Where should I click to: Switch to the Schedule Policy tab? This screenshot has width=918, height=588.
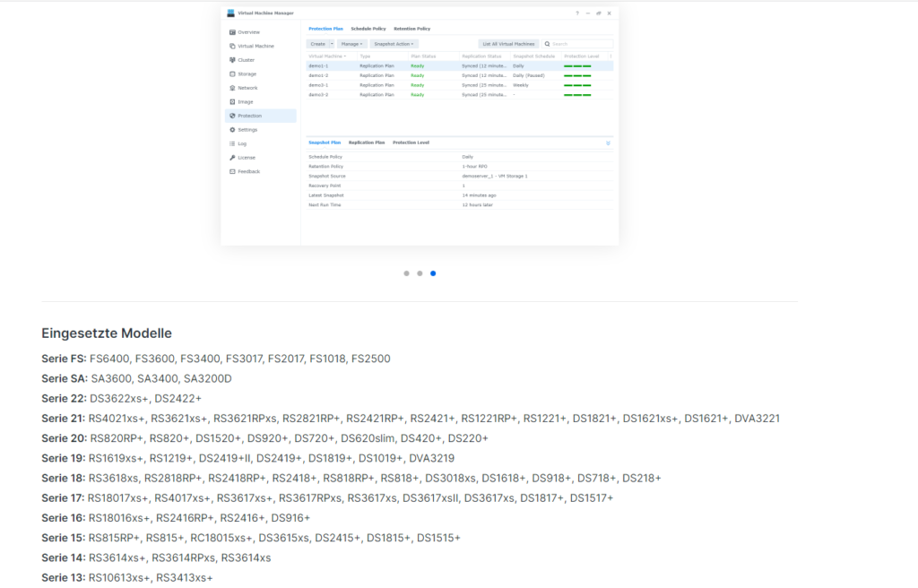[368, 29]
